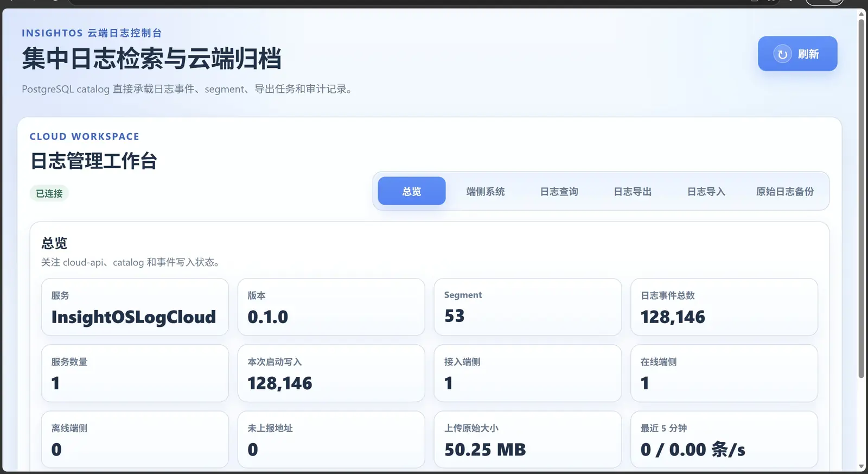Click the scrollbar up arrow
Image resolution: width=868 pixels, height=474 pixels.
[x=861, y=14]
